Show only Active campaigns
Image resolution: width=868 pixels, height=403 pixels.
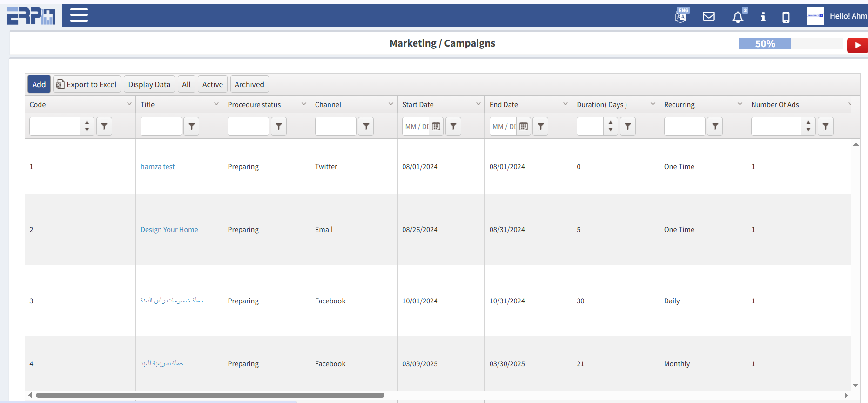212,84
